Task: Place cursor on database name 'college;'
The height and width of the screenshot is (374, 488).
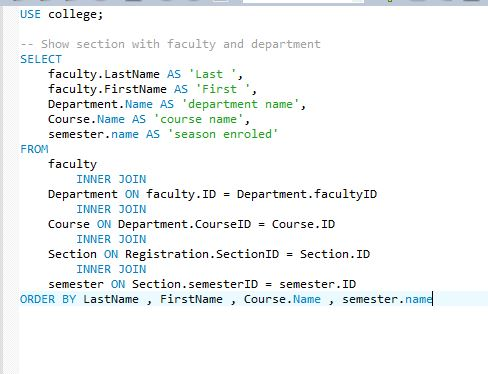Action: pyautogui.click(x=76, y=15)
